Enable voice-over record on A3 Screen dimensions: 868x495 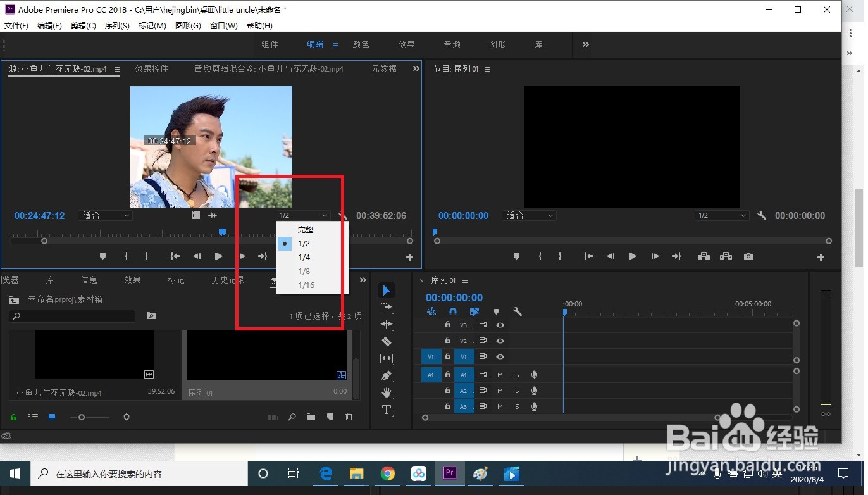[534, 406]
